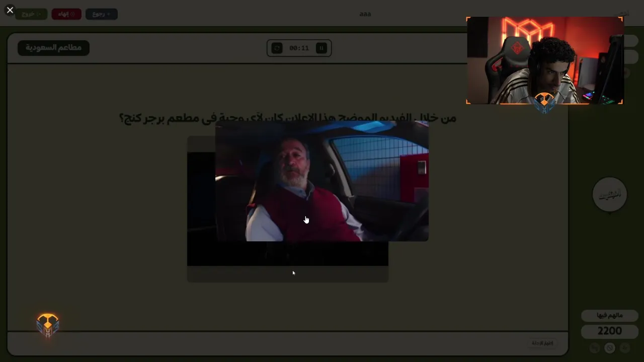Click the 2200 score value
This screenshot has height=362, width=644.
(610, 331)
